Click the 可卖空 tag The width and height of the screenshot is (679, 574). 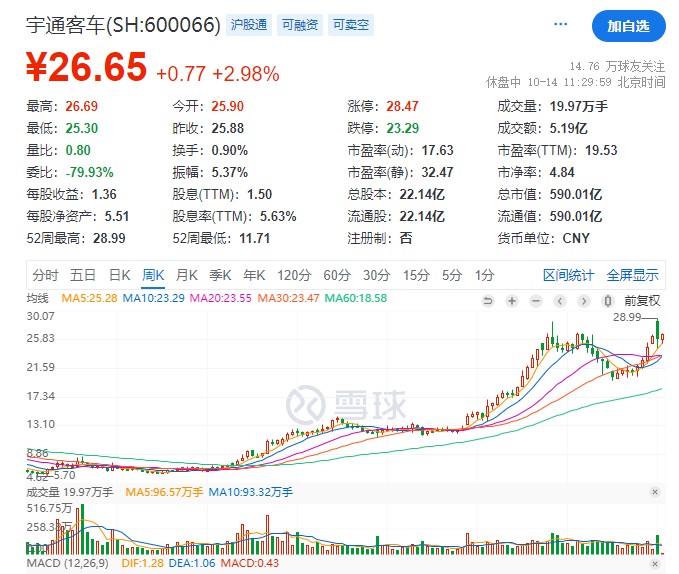pyautogui.click(x=351, y=25)
